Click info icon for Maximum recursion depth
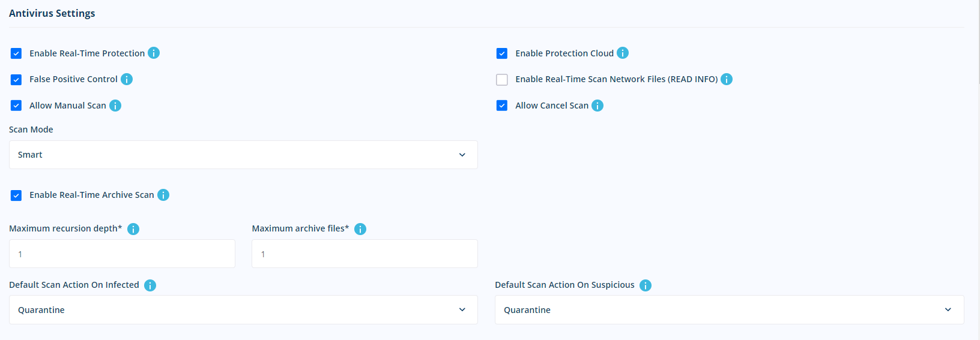 point(133,229)
